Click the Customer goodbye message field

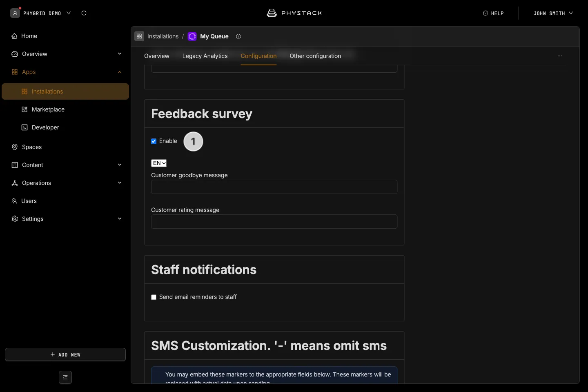click(x=274, y=187)
